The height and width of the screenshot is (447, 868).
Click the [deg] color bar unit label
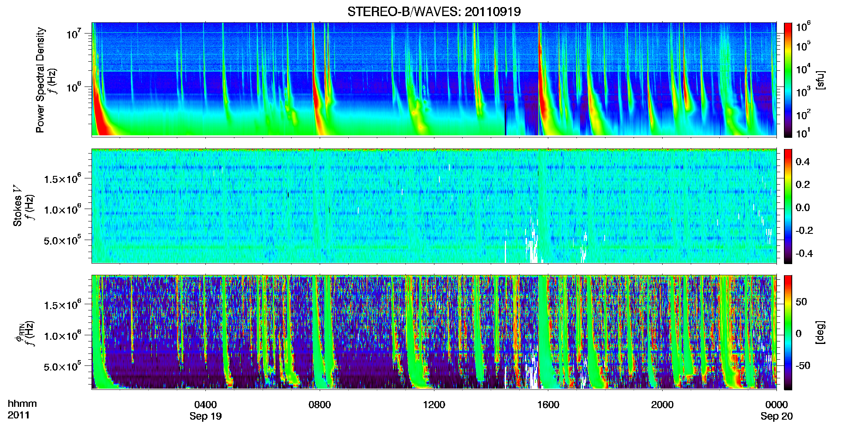pyautogui.click(x=820, y=332)
